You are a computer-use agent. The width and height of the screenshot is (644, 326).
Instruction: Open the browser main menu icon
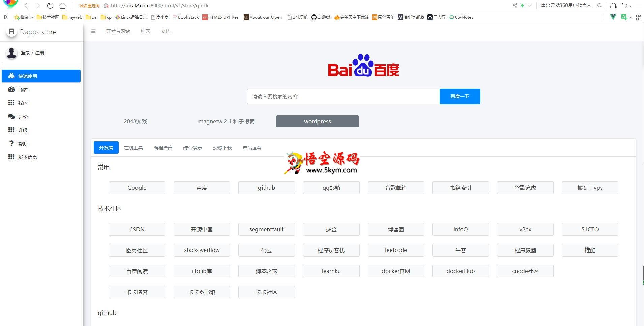pos(639,5)
